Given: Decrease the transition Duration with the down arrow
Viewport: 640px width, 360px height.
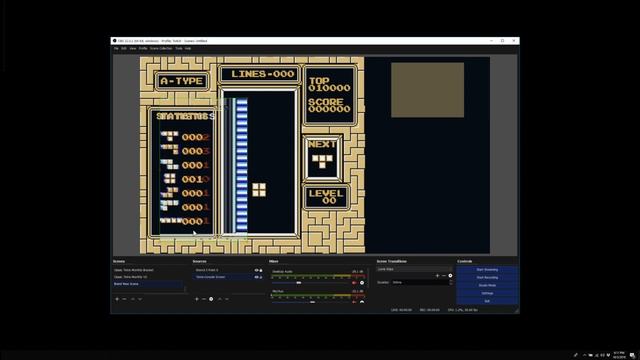Looking at the screenshot, I should (451, 284).
